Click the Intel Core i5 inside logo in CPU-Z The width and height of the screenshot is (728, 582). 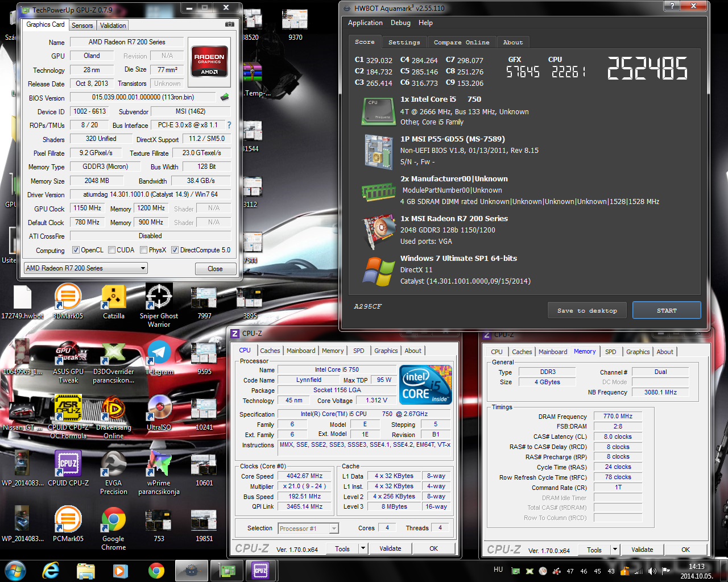[425, 384]
